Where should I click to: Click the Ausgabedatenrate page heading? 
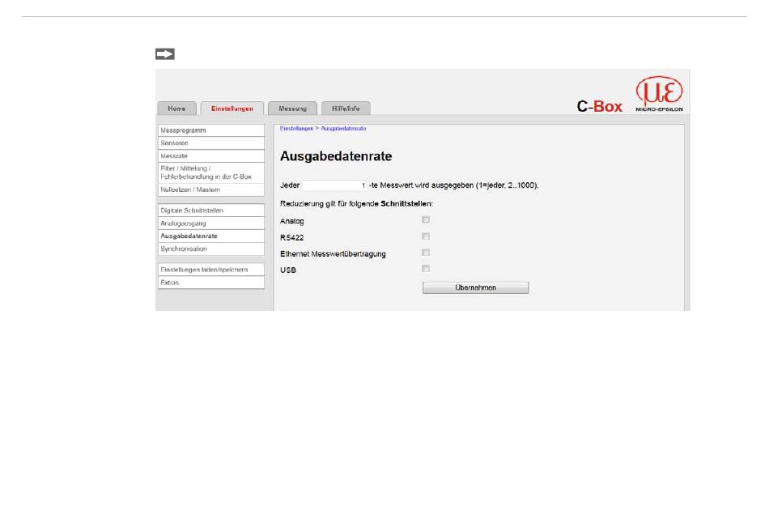coord(336,156)
